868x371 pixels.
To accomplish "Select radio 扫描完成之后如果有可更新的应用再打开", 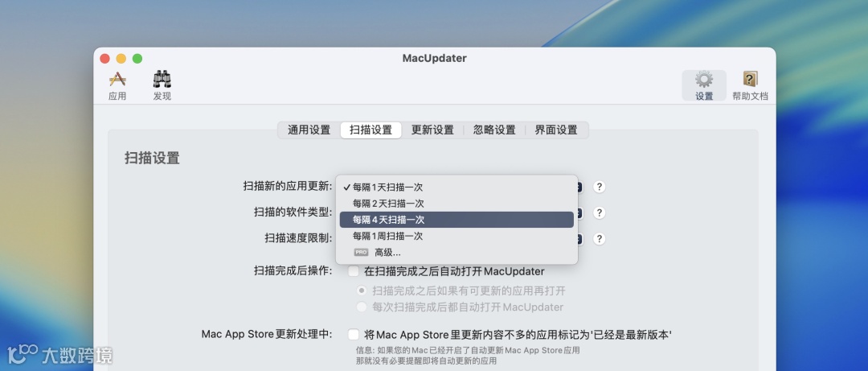I will pyautogui.click(x=362, y=291).
